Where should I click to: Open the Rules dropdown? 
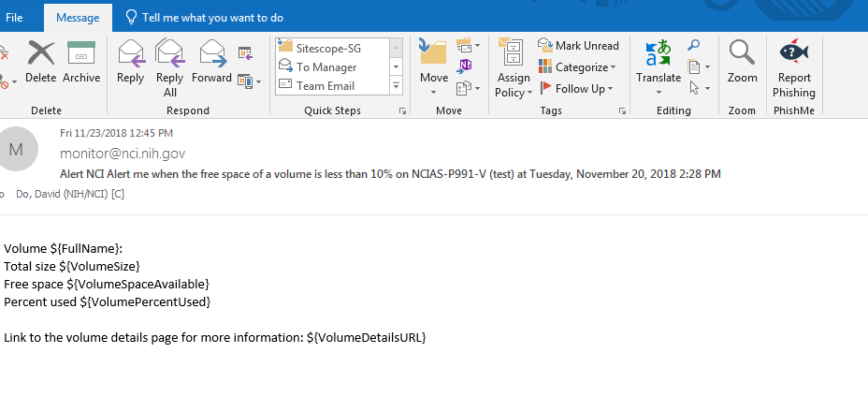[x=469, y=45]
